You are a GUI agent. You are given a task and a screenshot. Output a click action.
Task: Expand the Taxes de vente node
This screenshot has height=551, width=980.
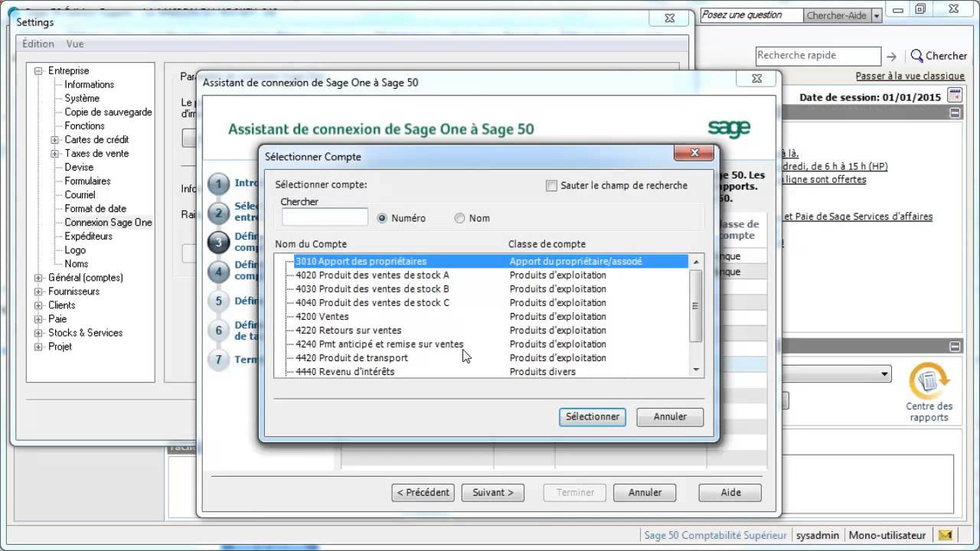click(x=54, y=154)
